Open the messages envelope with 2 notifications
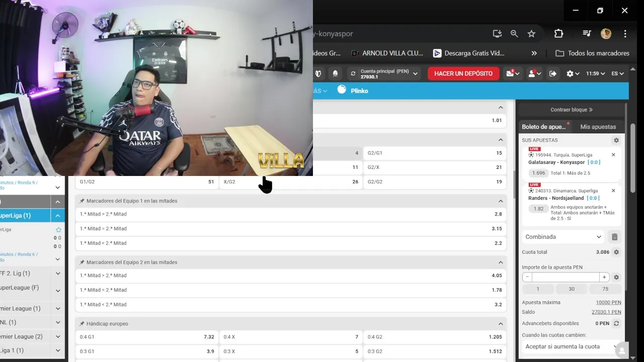The image size is (644, 362). coord(513,73)
